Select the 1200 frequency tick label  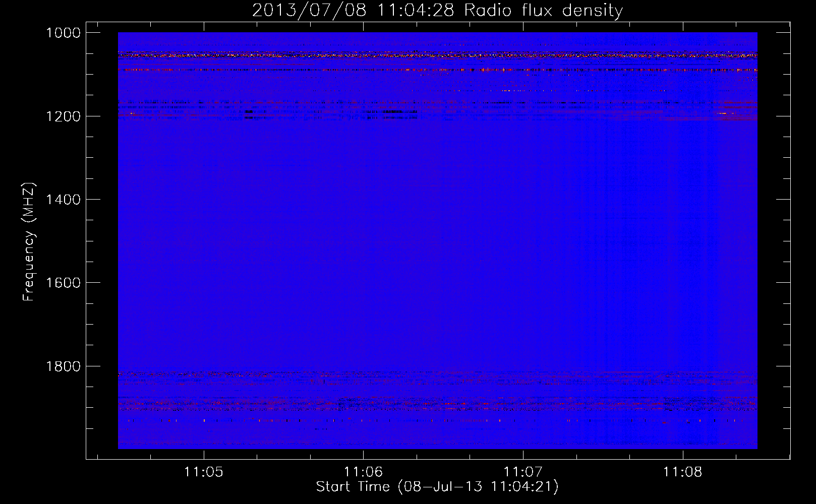click(x=63, y=116)
